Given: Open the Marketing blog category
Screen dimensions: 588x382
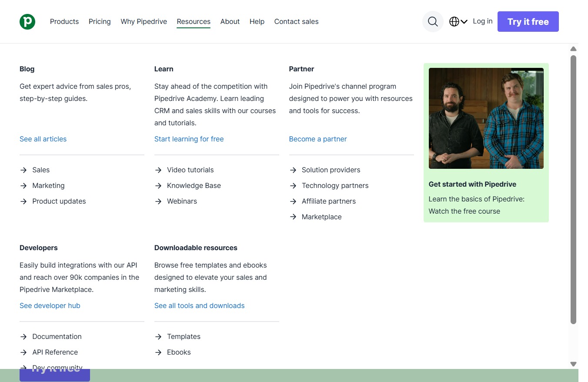Looking at the screenshot, I should 48,186.
